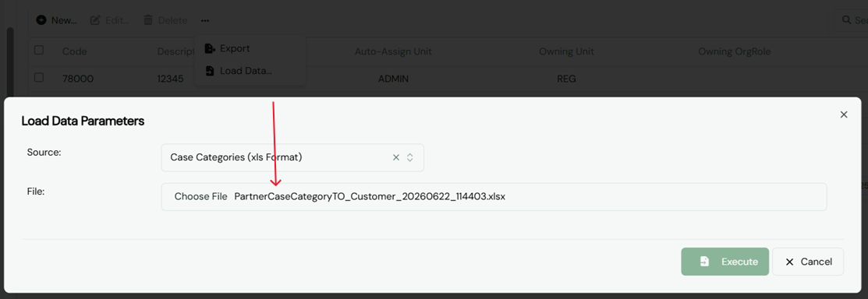The width and height of the screenshot is (868, 299).
Task: Select the ADMIN auto-assign cell
Action: 393,79
